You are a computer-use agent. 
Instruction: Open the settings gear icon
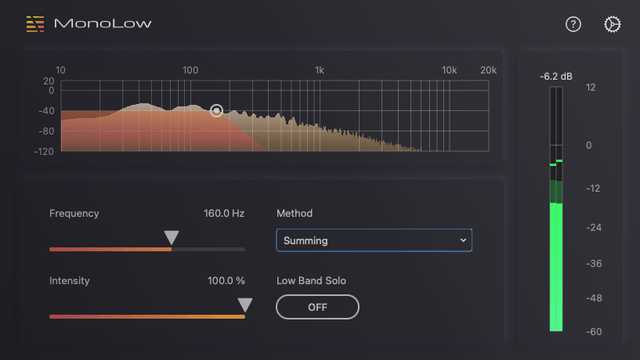(x=612, y=24)
